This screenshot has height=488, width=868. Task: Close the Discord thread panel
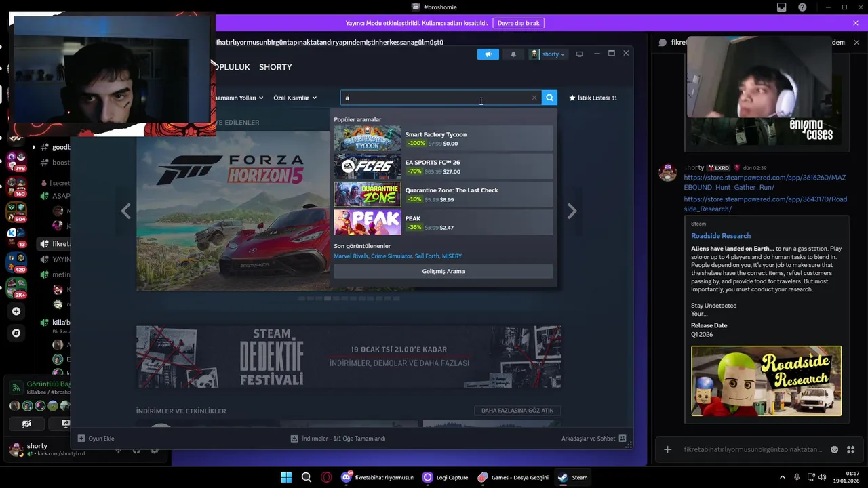[856, 42]
